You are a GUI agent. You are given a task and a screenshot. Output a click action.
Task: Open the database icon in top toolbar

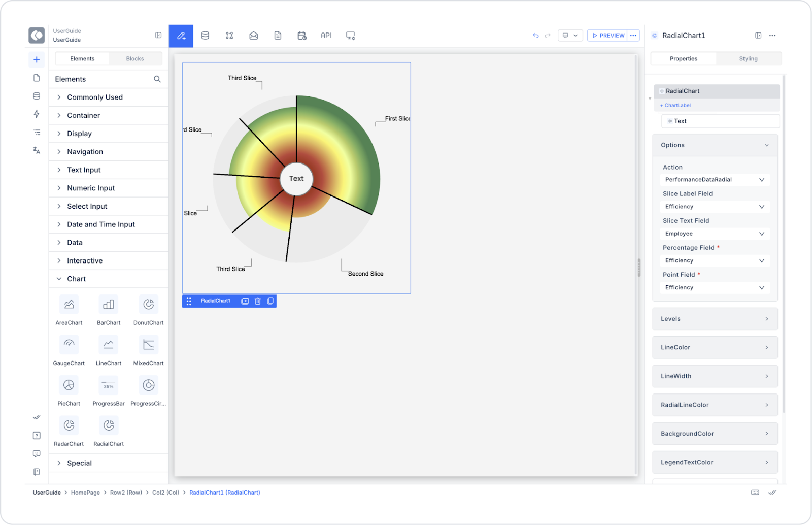[205, 36]
